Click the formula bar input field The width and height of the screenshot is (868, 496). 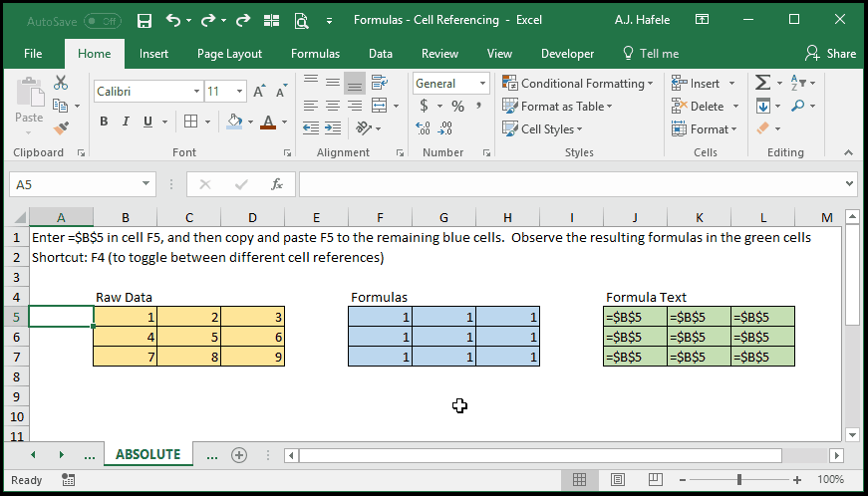[571, 184]
